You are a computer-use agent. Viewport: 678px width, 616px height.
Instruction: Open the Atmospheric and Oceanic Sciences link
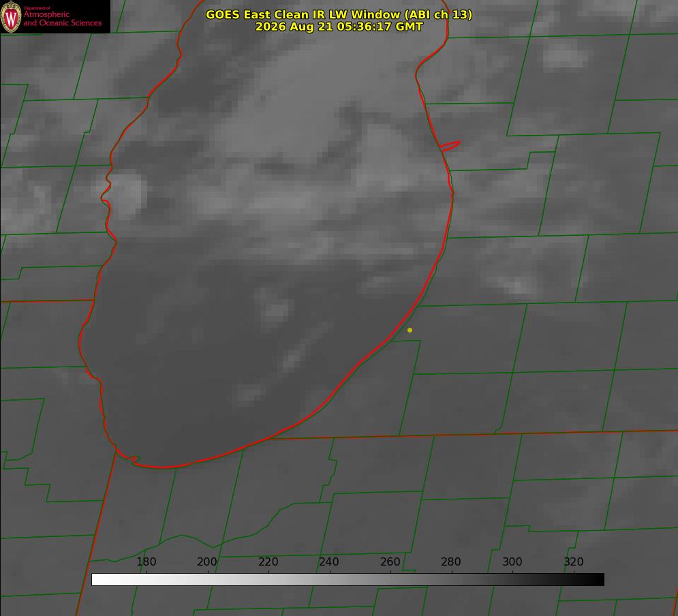click(62, 18)
